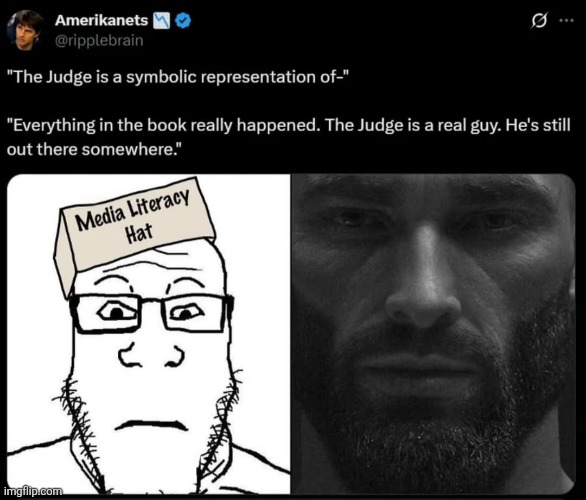586x500 pixels.
Task: Open the right bearded man photo
Action: click(433, 334)
